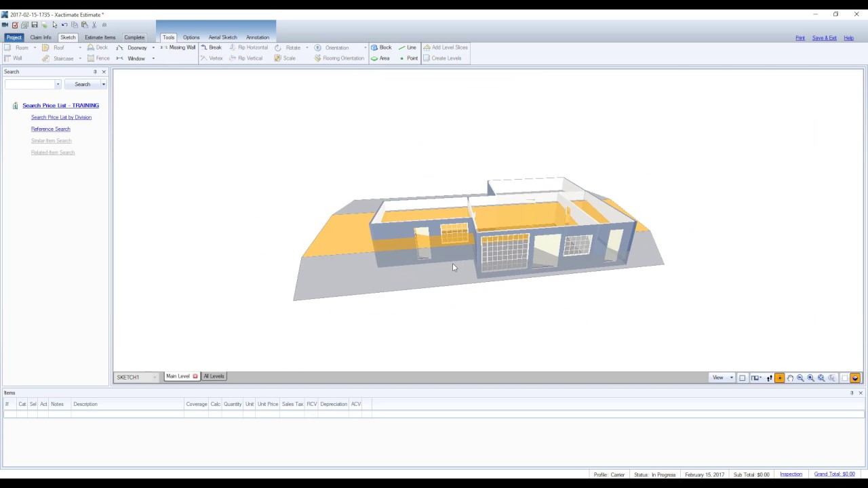Image resolution: width=868 pixels, height=488 pixels.
Task: Select the Deck tool
Action: pos(97,47)
